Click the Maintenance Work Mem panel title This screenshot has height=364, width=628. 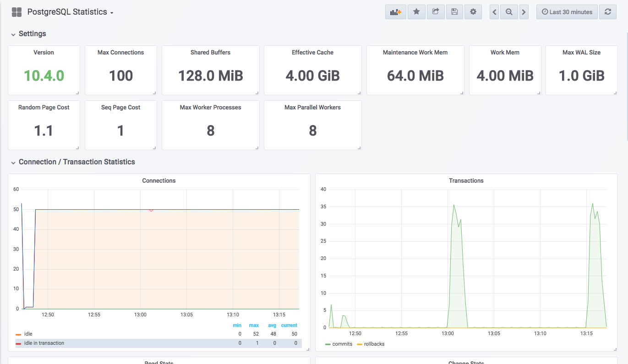pos(415,53)
